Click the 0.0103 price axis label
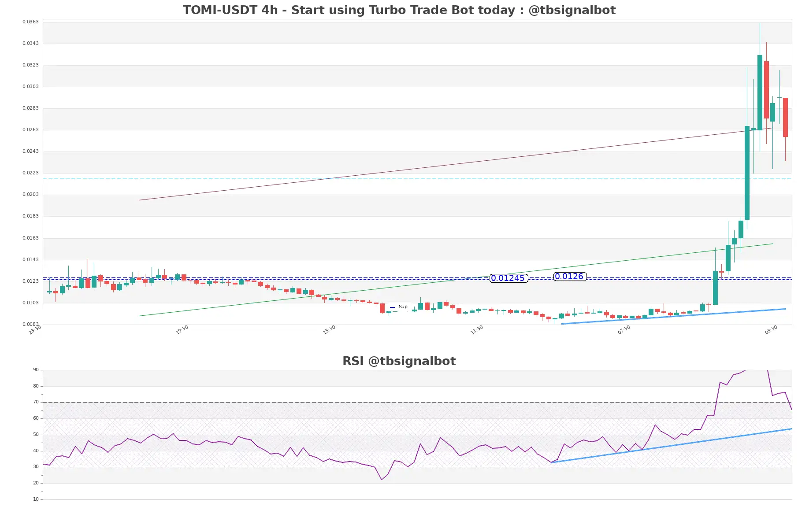 [30, 303]
